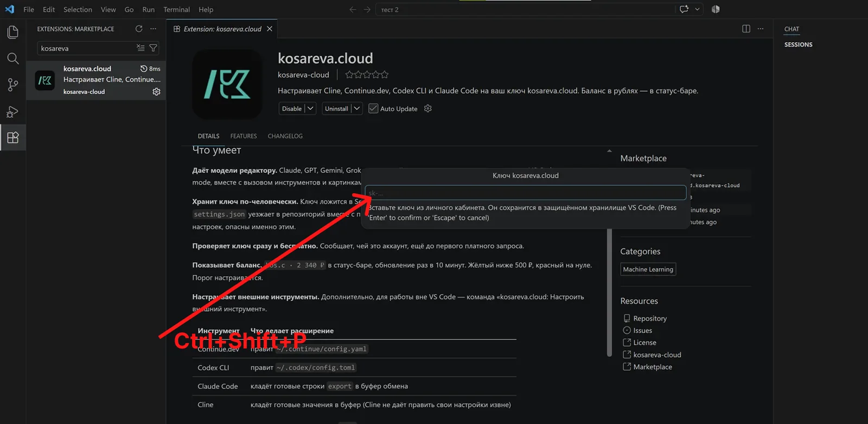Switch to the DETAILS tab
The height and width of the screenshot is (424, 868).
tap(208, 136)
